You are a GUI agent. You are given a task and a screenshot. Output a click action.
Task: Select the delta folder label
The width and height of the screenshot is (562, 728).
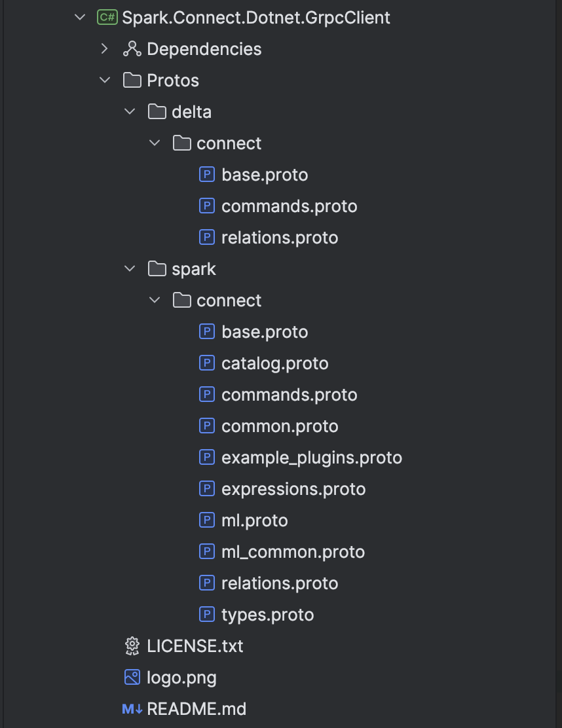pyautogui.click(x=191, y=112)
